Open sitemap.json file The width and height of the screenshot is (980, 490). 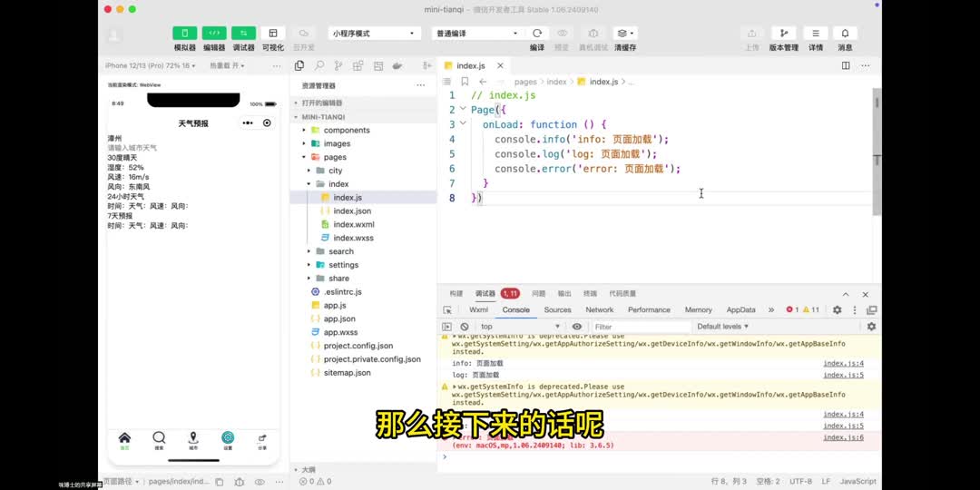pos(363,373)
